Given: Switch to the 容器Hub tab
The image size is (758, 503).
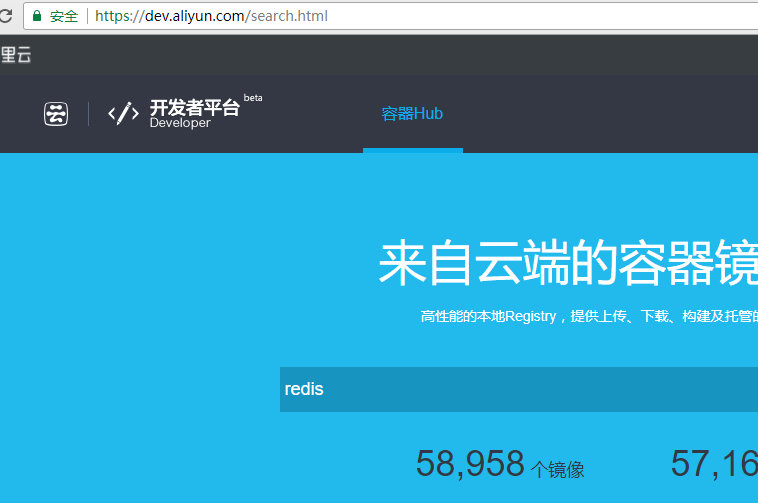Looking at the screenshot, I should pyautogui.click(x=412, y=113).
